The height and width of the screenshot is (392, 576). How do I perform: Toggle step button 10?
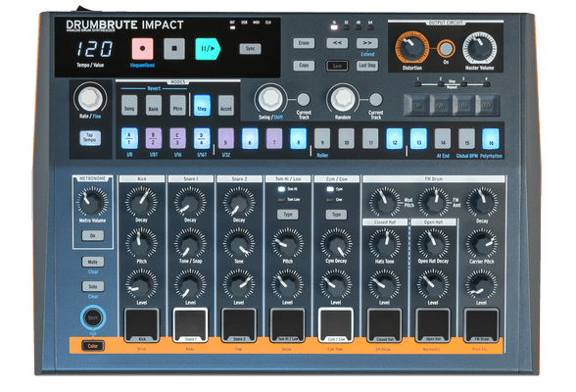coord(347,138)
